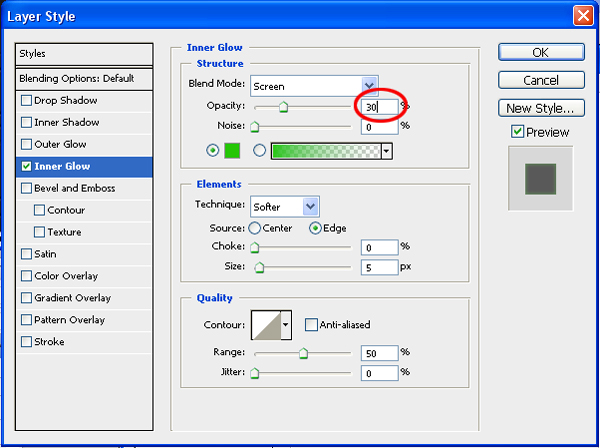
Task: Select the Inner Shadow style label
Action: [x=67, y=122]
